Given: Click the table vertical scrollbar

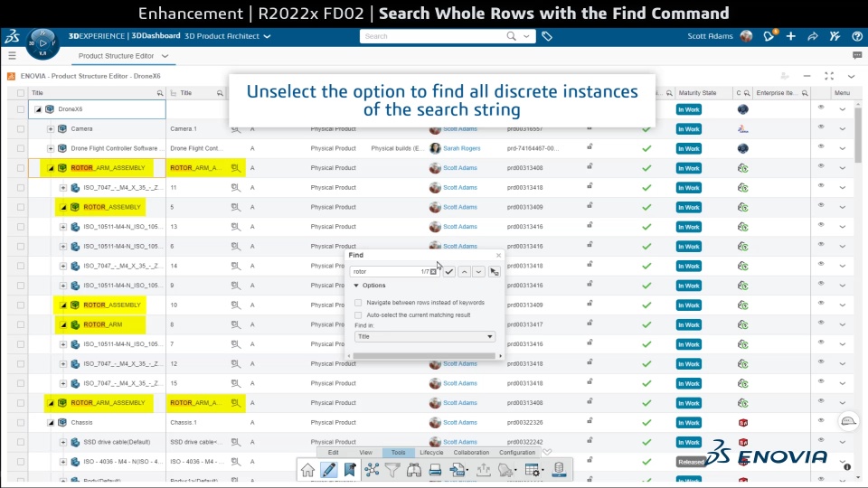Looking at the screenshot, I should point(858,136).
